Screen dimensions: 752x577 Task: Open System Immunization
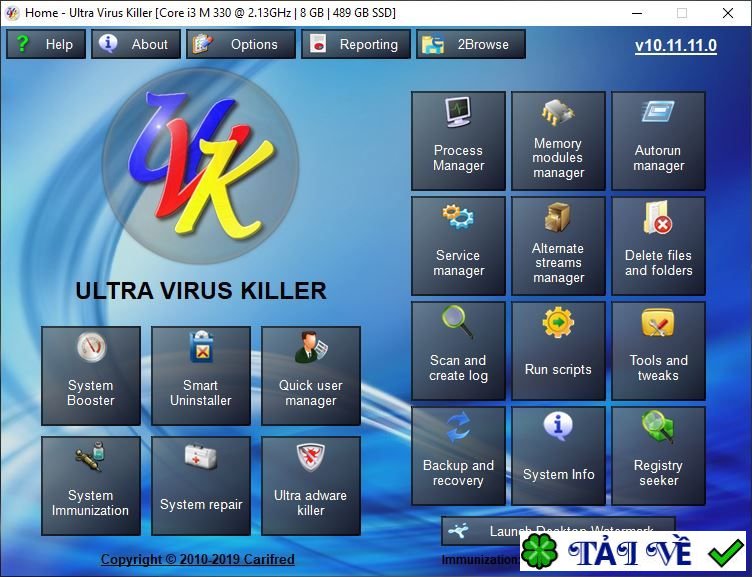(x=91, y=486)
